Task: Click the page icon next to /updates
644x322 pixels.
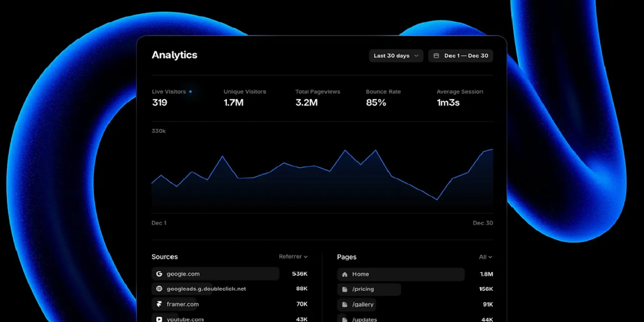Action: [344, 319]
